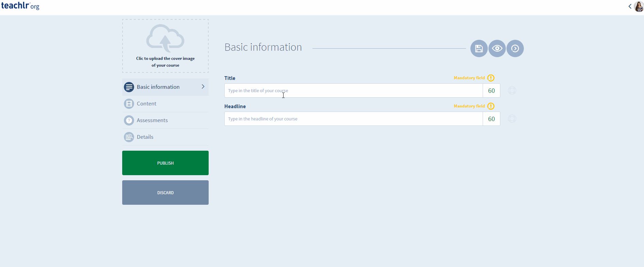
Task: Click the Title mandatory field warning icon
Action: click(491, 78)
